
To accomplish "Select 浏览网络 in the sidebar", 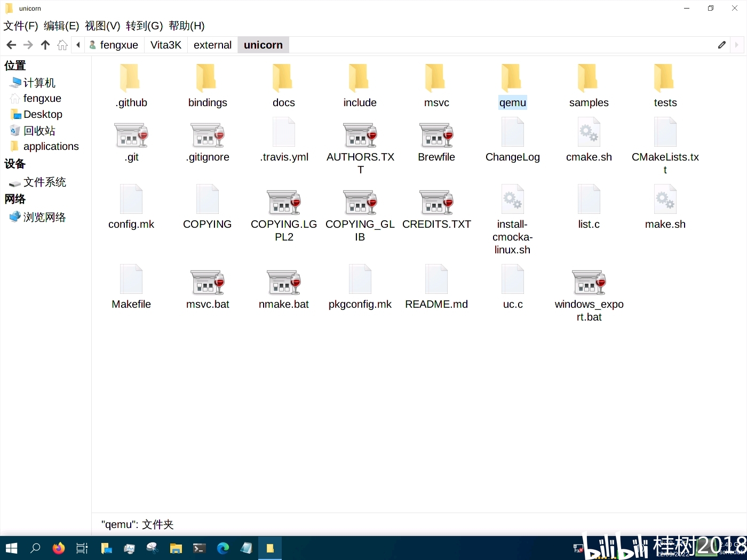I will (x=37, y=217).
